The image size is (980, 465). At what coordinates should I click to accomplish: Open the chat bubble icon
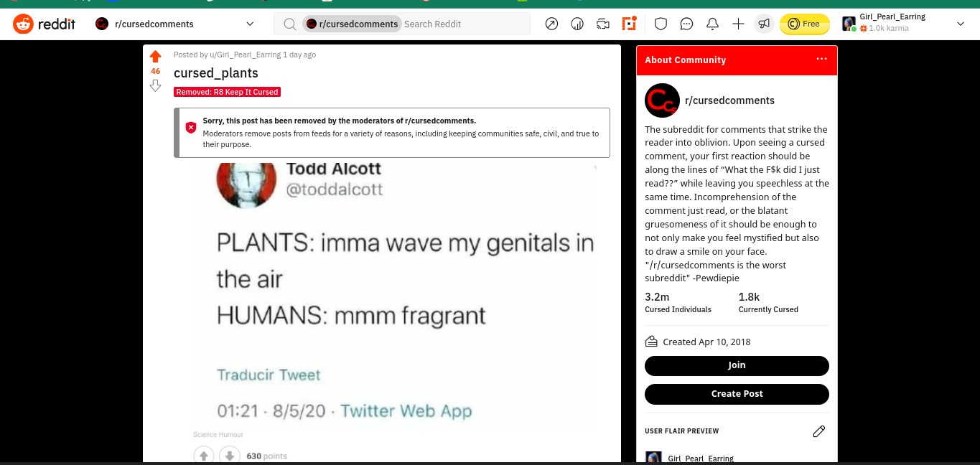(686, 24)
